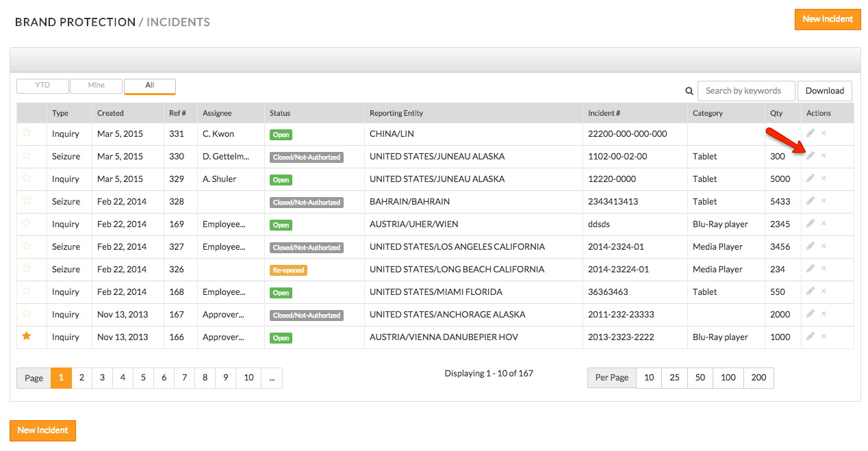868x451 pixels.
Task: Unstar the Vienna Danubepier Hov incident
Action: (27, 336)
